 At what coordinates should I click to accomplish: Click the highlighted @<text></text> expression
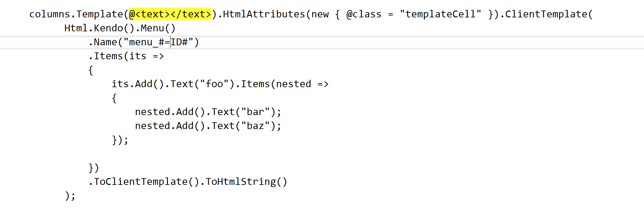click(x=170, y=14)
